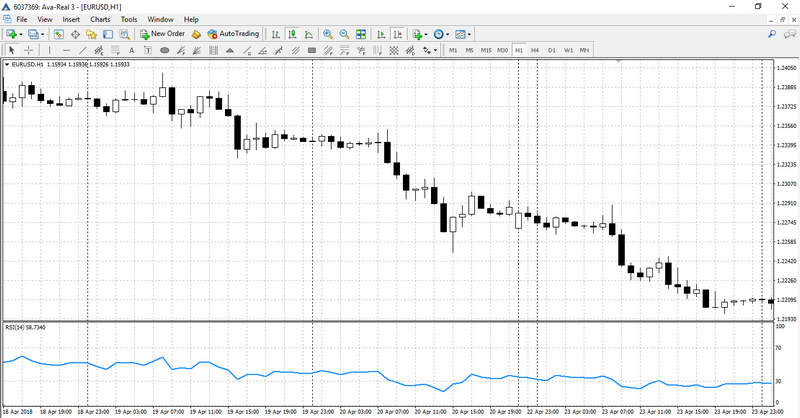Select the Crosshair tool
The height and width of the screenshot is (418, 800).
pos(28,50)
